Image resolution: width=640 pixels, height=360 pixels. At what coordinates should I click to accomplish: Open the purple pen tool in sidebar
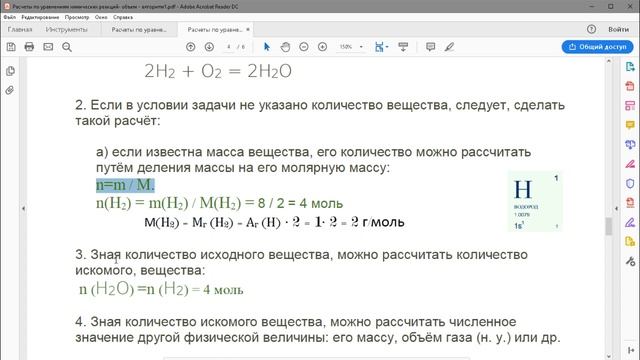click(x=630, y=222)
